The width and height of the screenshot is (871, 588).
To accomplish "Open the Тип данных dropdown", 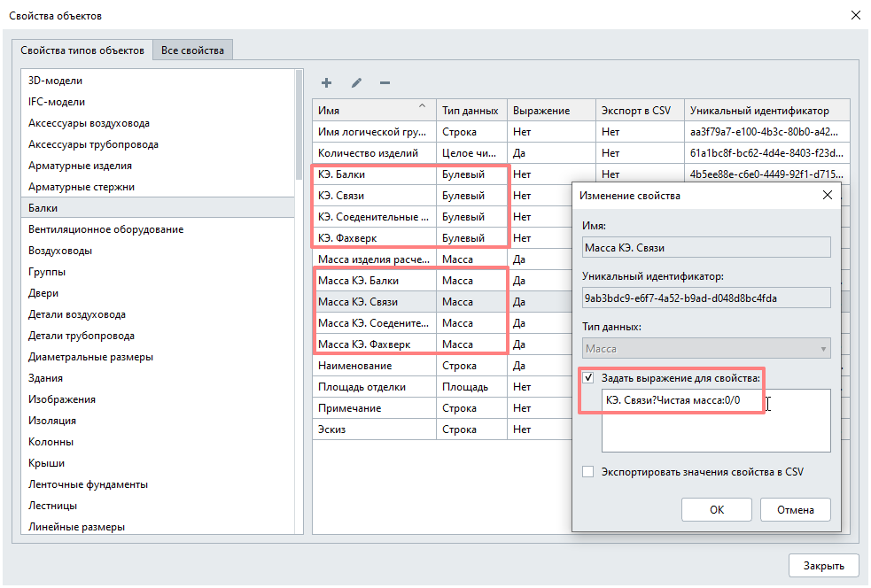I will [706, 348].
